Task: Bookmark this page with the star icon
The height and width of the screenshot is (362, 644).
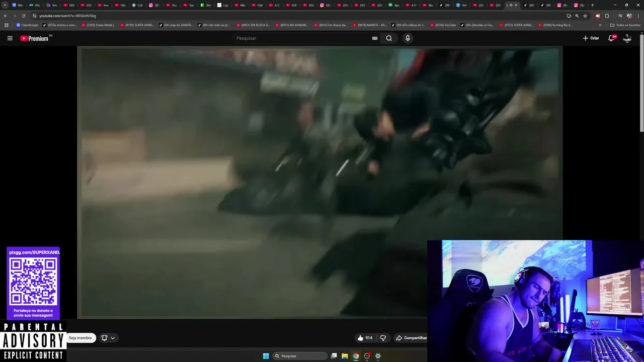Action: click(x=585, y=16)
